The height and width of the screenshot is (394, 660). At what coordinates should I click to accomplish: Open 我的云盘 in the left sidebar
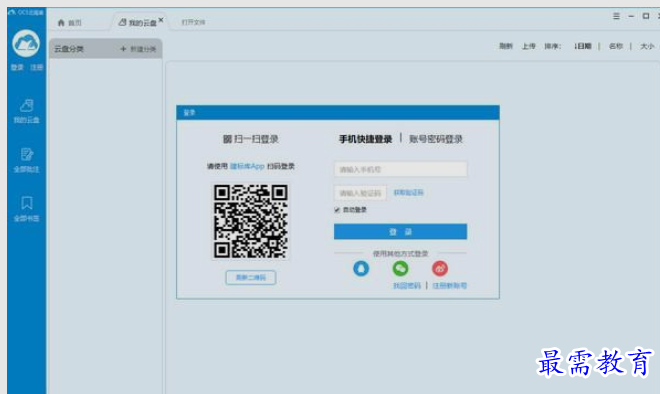point(26,111)
